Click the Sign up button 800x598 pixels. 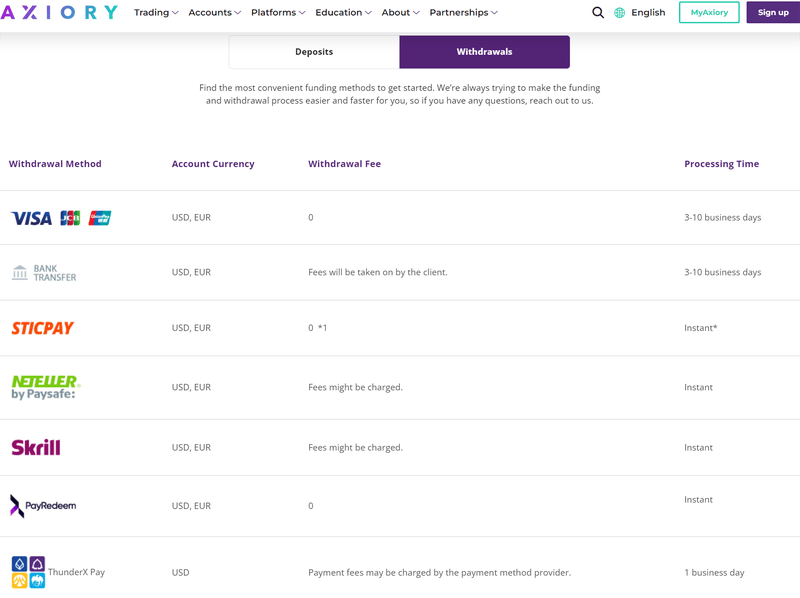[x=773, y=13]
